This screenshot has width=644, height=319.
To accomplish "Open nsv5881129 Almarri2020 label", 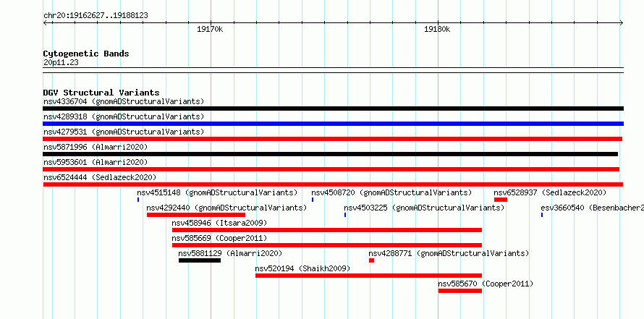I will coord(230,253).
